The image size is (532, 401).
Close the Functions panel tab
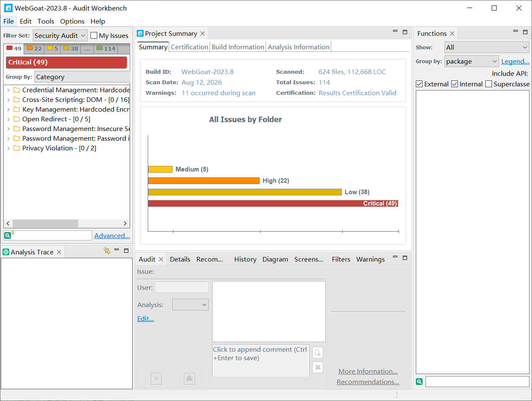tap(452, 34)
